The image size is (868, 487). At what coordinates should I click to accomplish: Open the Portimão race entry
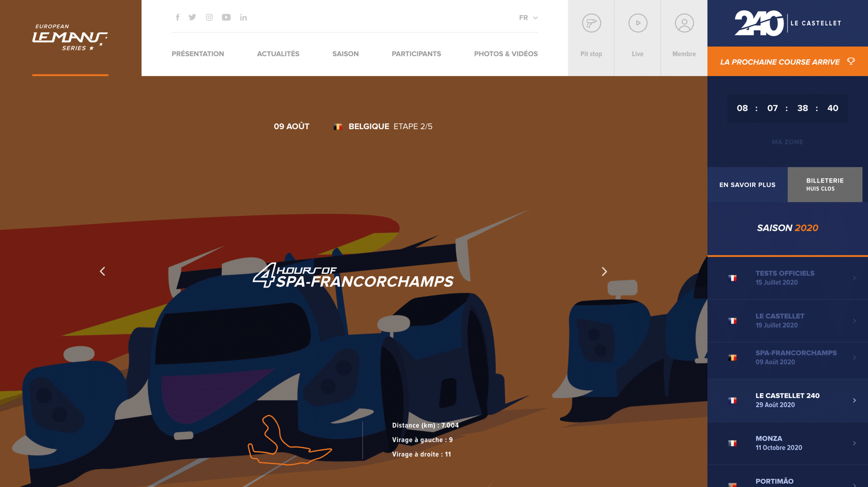coord(787,477)
